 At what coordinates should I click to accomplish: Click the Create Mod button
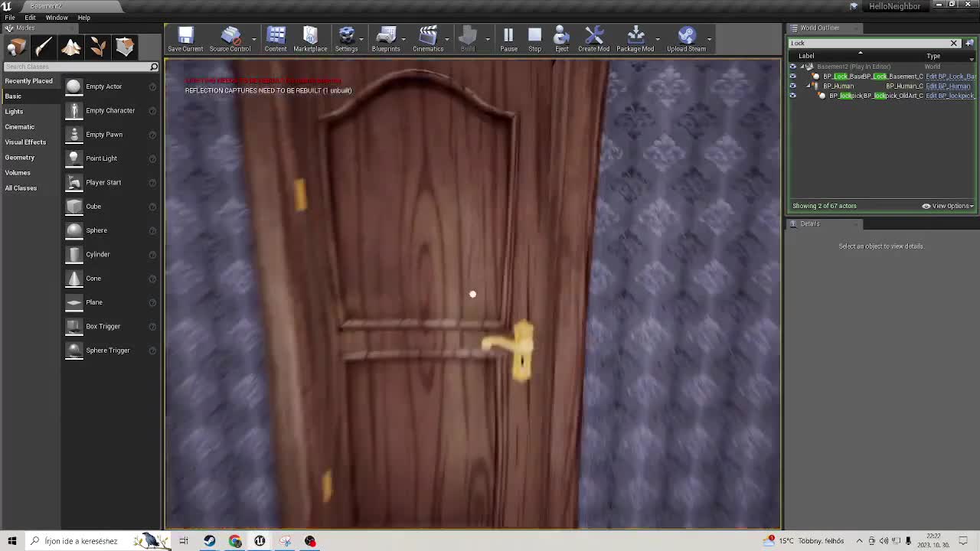[x=593, y=39]
